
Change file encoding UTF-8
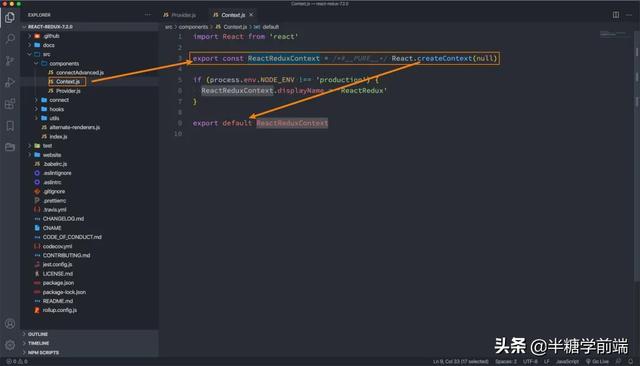pos(530,362)
